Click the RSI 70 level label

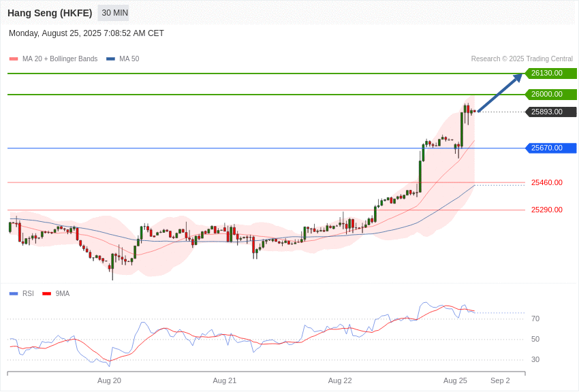(x=535, y=318)
